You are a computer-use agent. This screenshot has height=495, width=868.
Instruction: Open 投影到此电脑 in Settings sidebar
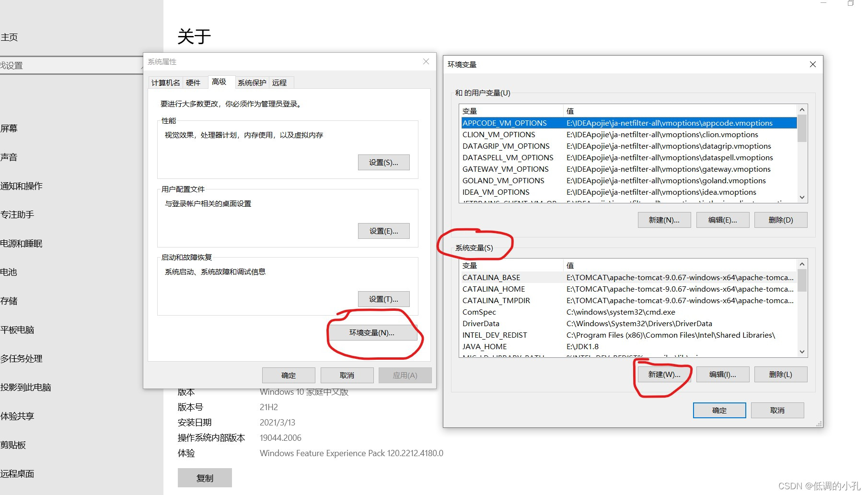click(26, 387)
